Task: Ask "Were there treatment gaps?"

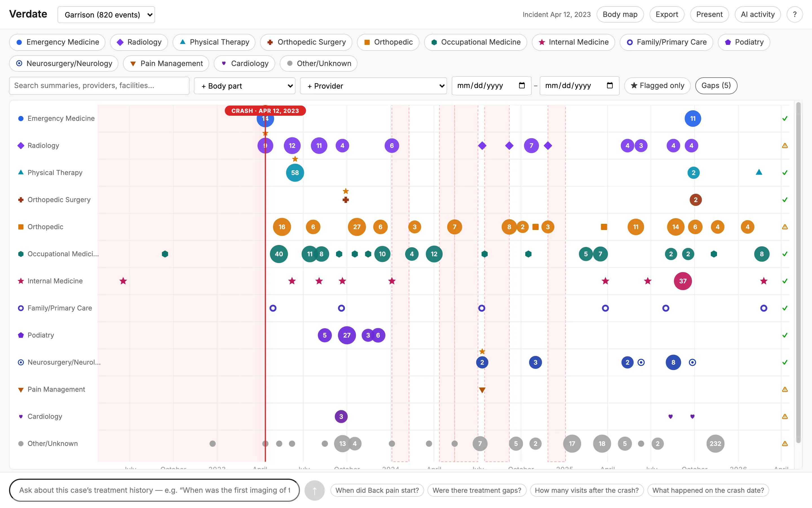Action: pyautogui.click(x=477, y=491)
